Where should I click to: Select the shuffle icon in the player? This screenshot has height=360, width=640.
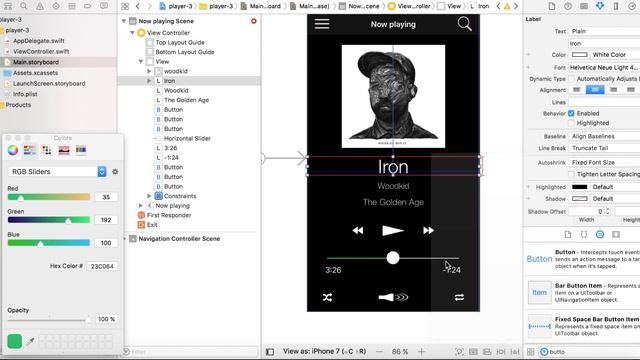click(327, 297)
